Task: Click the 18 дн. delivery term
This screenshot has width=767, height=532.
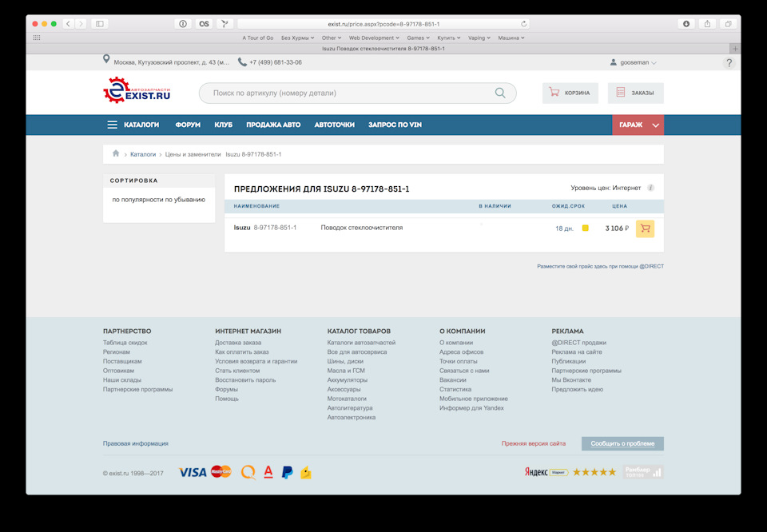Action: point(564,228)
